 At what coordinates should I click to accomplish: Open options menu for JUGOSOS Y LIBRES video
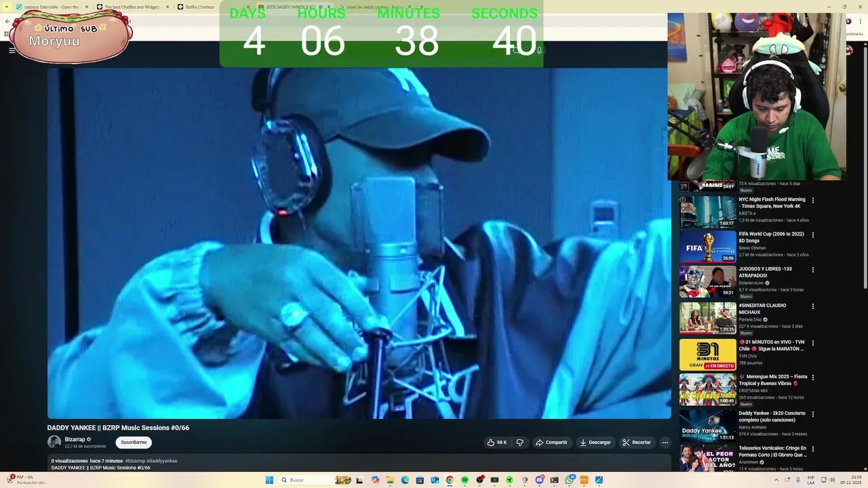tap(812, 270)
